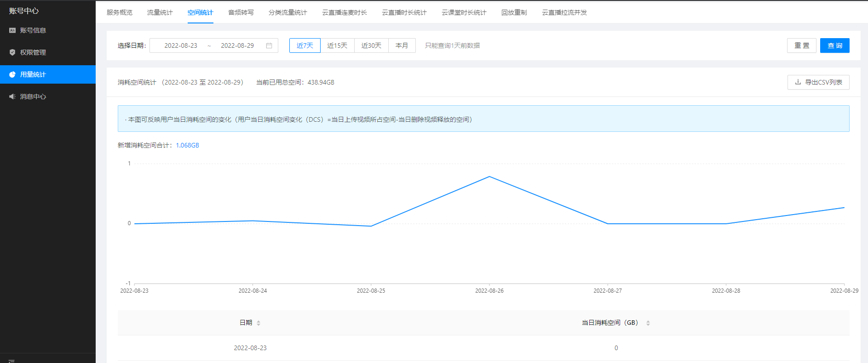This screenshot has width=868, height=363.
Task: Click the 账号中心 sidebar title
Action: (x=24, y=11)
